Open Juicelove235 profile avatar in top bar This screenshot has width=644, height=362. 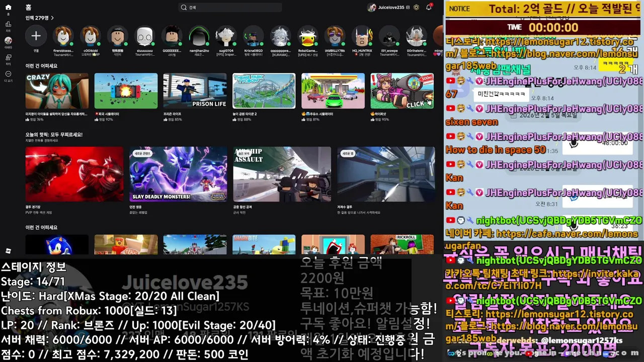pyautogui.click(x=372, y=8)
